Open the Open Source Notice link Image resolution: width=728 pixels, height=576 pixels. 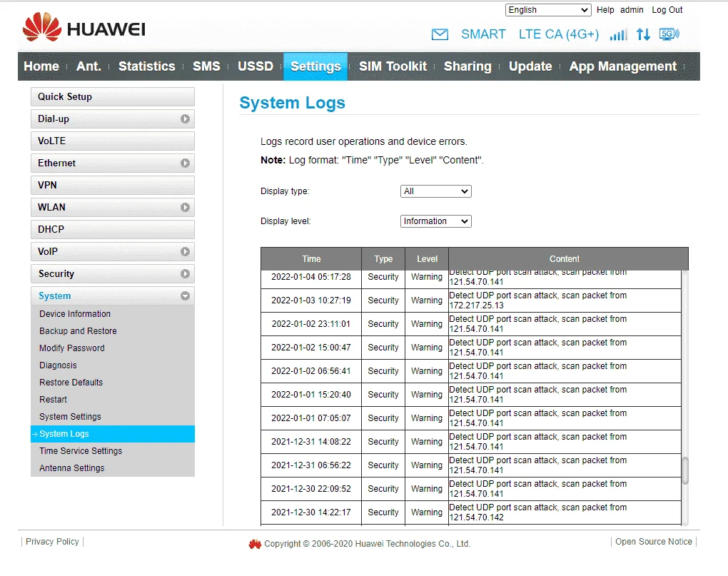tap(653, 542)
